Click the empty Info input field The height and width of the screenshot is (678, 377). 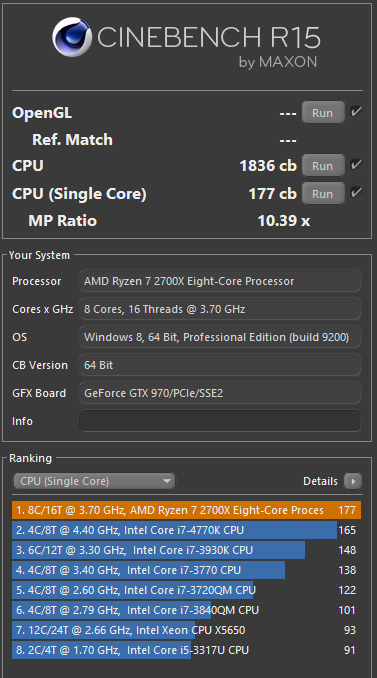coord(220,421)
